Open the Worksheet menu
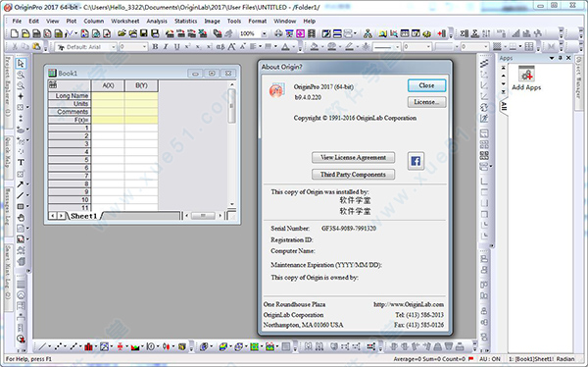 124,21
